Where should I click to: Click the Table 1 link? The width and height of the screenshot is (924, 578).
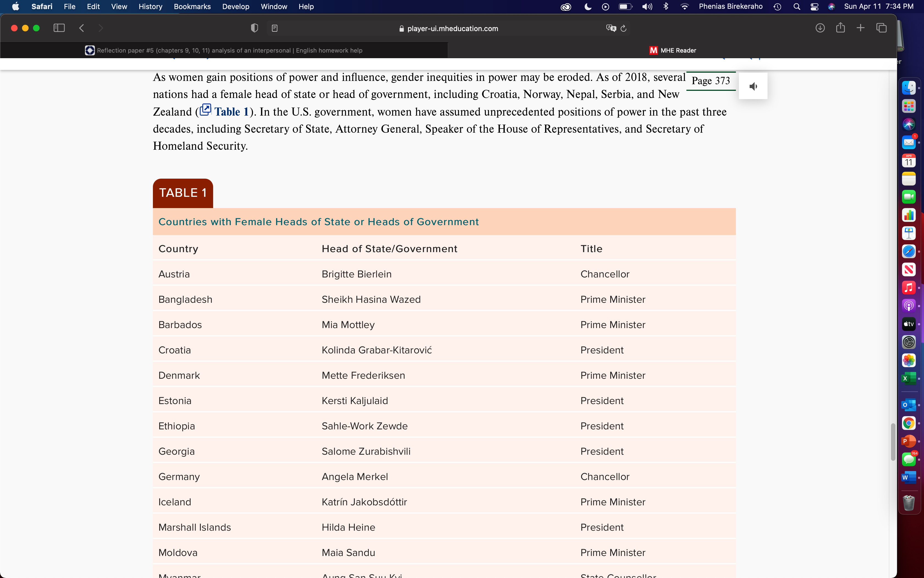(x=231, y=112)
